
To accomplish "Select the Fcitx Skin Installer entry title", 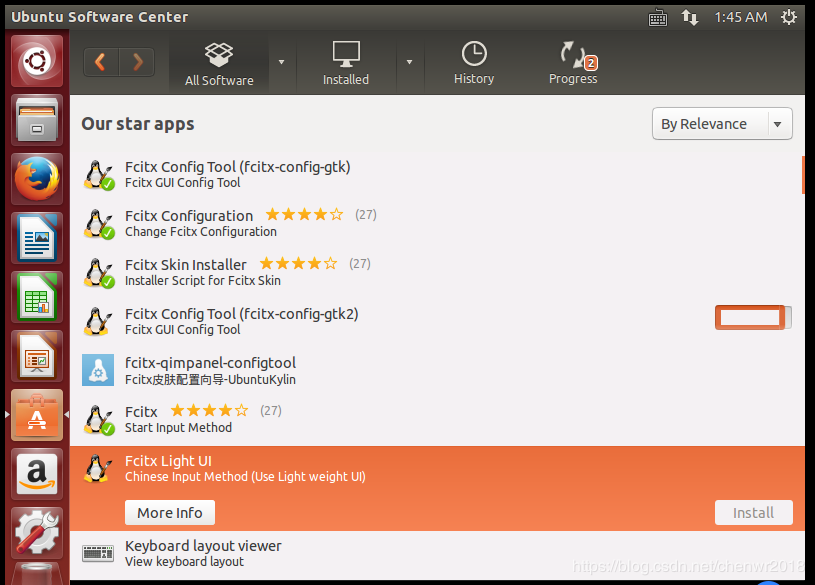I will pos(186,265).
